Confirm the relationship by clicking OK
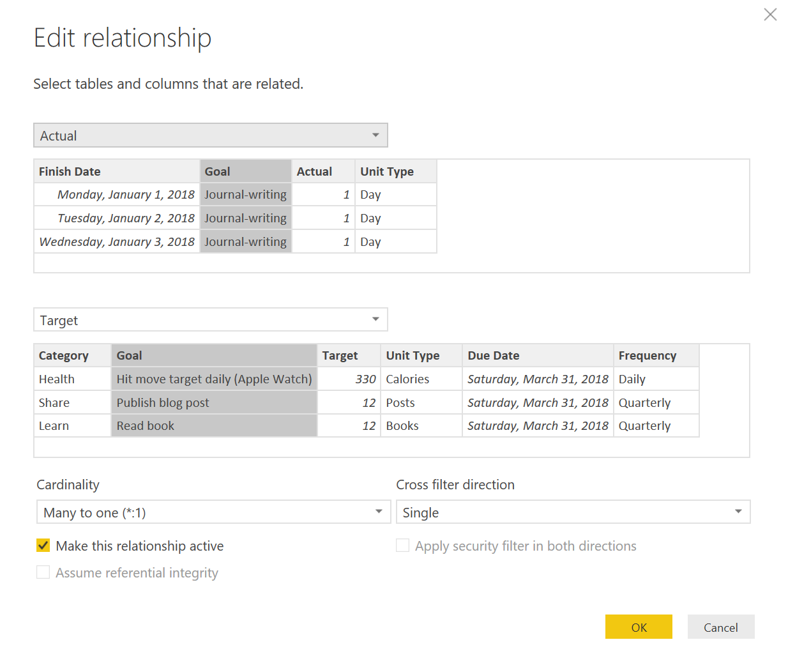This screenshot has height=672, width=788. pos(639,627)
